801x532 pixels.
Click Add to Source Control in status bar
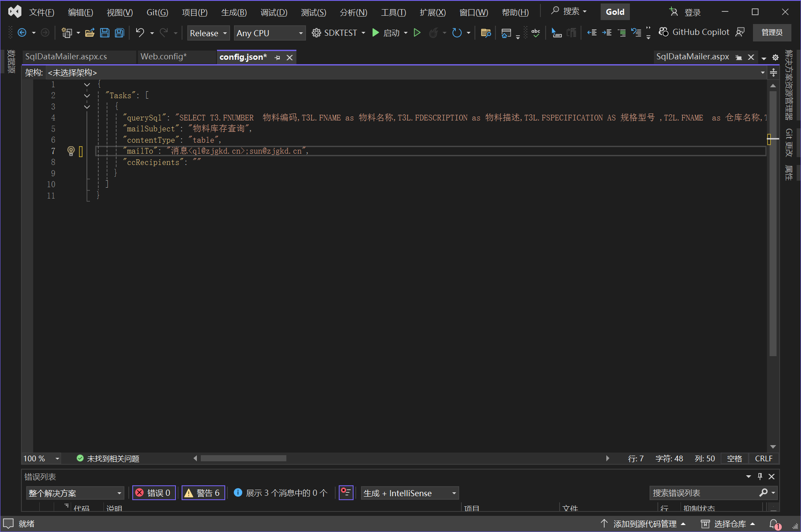644,524
